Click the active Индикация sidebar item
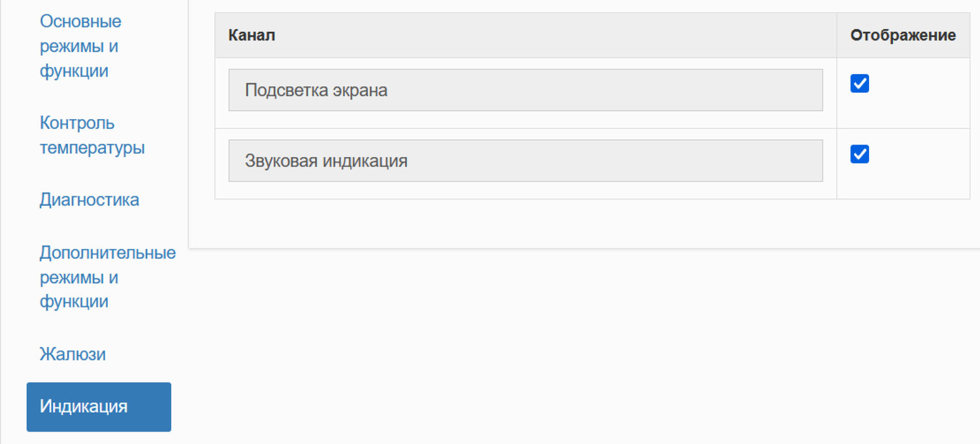This screenshot has height=444, width=980. pyautogui.click(x=99, y=406)
